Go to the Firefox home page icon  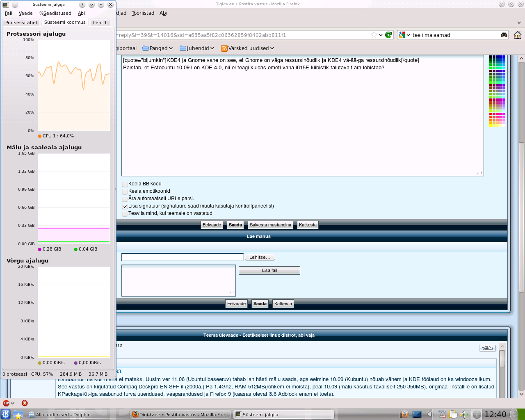coord(517,35)
